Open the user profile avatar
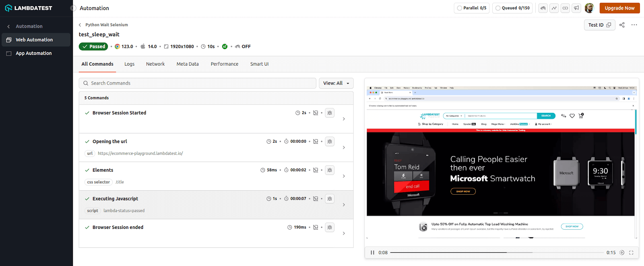The width and height of the screenshot is (644, 266). 589,8
